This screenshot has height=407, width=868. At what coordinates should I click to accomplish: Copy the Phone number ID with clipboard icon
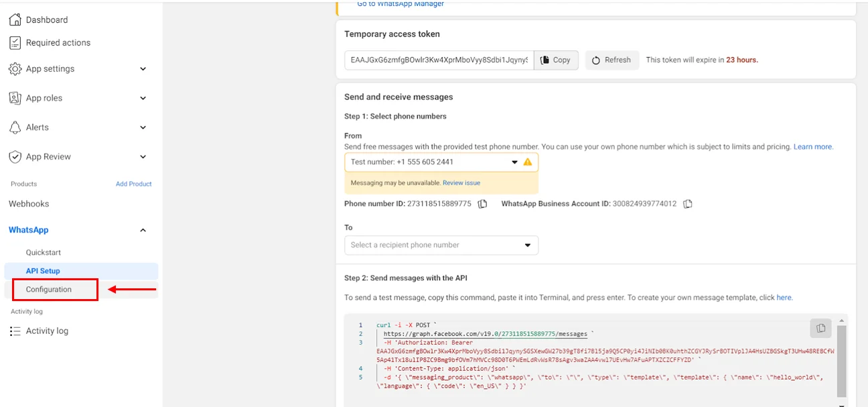point(482,204)
